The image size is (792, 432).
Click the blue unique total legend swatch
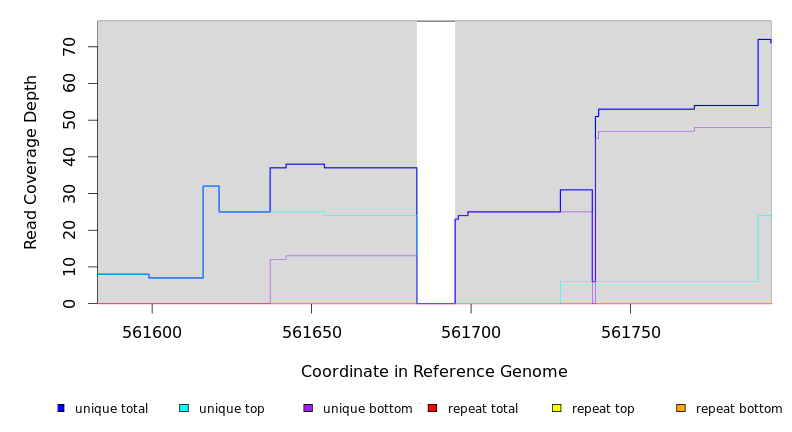click(61, 408)
